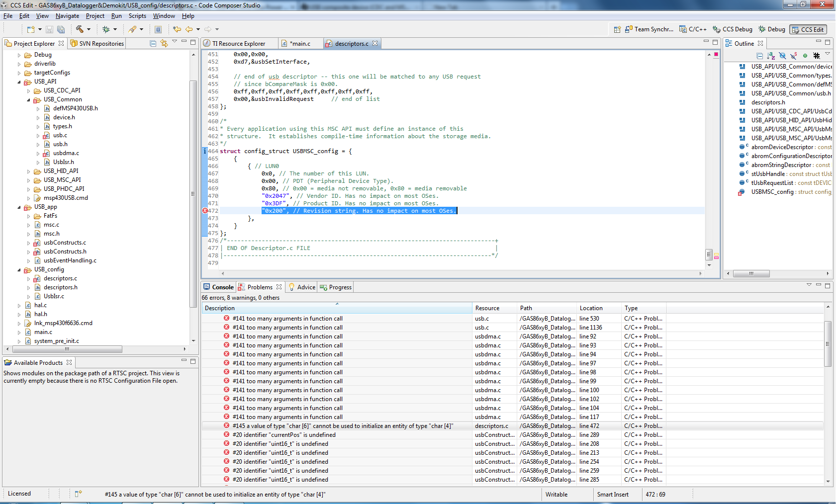Switch to the CCS Debug perspective
836x504 pixels.
pos(732,29)
